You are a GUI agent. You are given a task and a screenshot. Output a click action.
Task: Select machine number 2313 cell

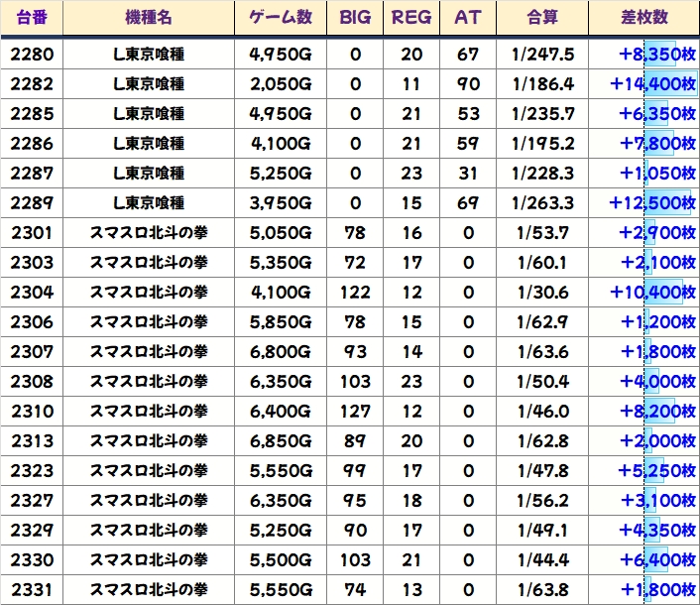(32, 441)
